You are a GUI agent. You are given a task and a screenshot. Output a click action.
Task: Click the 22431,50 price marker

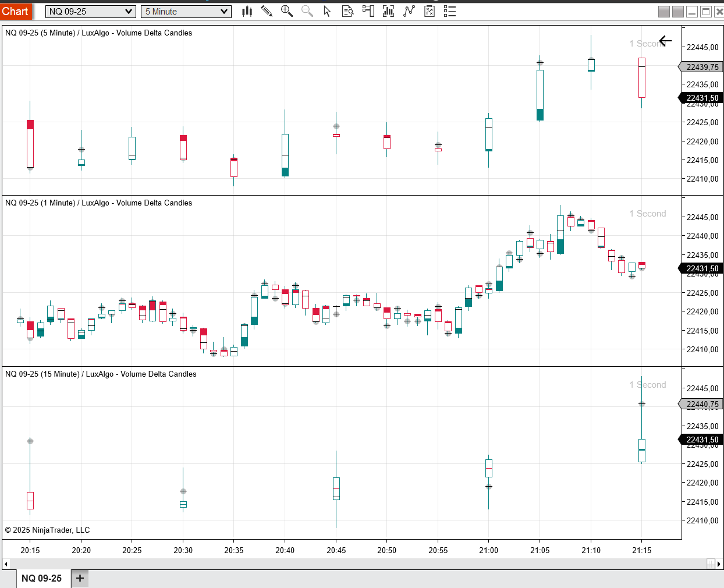[701, 97]
